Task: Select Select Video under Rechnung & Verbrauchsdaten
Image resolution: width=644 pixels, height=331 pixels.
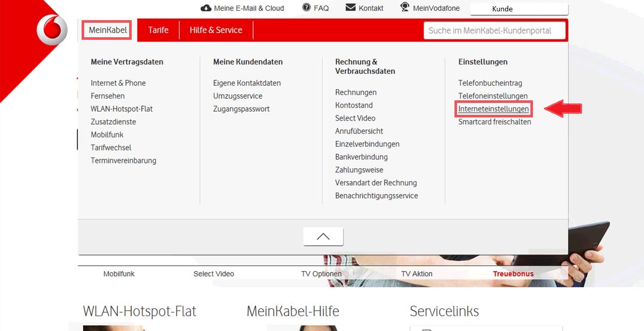Action: [355, 118]
